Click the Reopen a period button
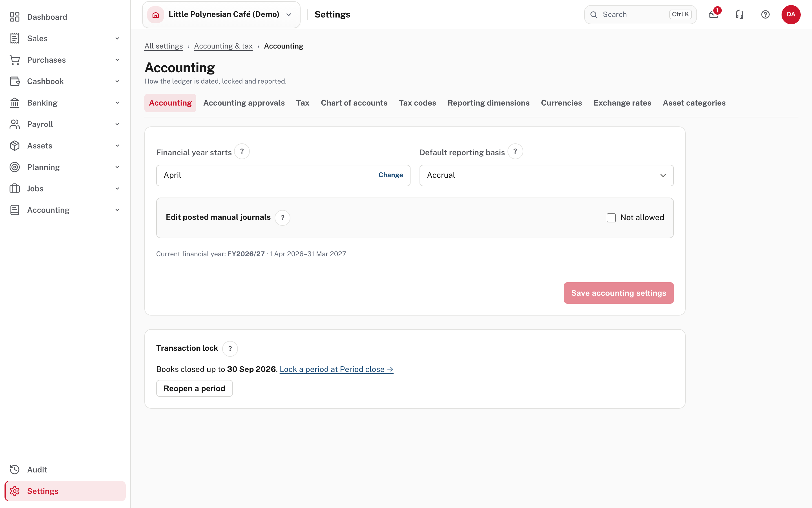The width and height of the screenshot is (812, 508). tap(194, 388)
